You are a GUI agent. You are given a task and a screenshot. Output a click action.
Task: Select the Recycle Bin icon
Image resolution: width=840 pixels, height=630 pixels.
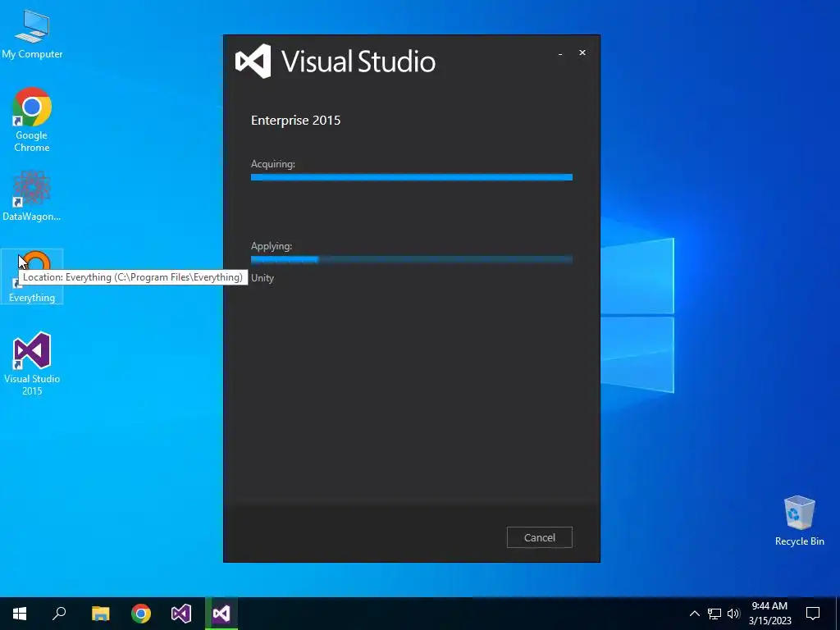[x=799, y=521]
